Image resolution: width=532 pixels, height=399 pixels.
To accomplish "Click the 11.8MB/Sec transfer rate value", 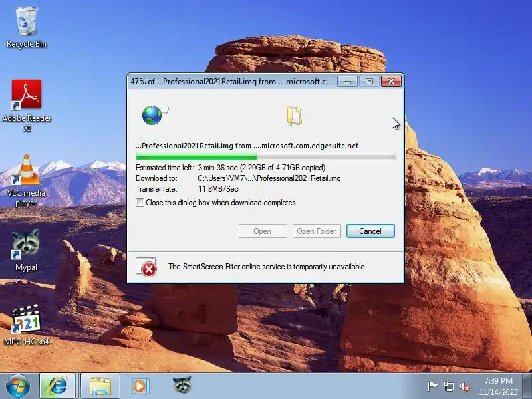I will tap(218, 189).
